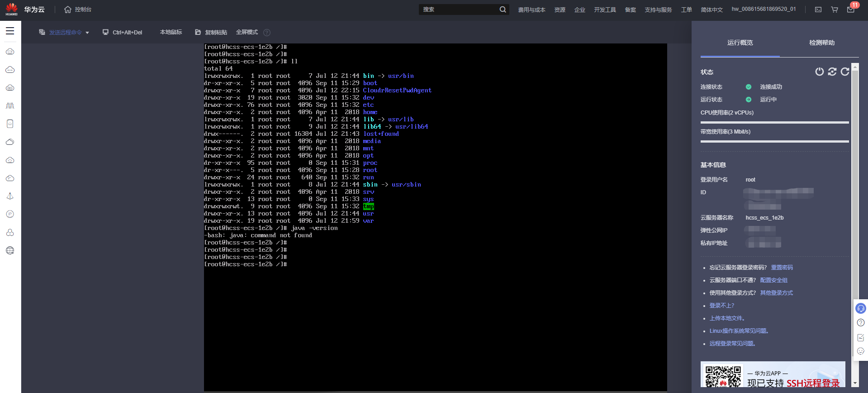Open the 简体中文 language dropdown
Screen dimensions: 868x393
[x=712, y=10]
